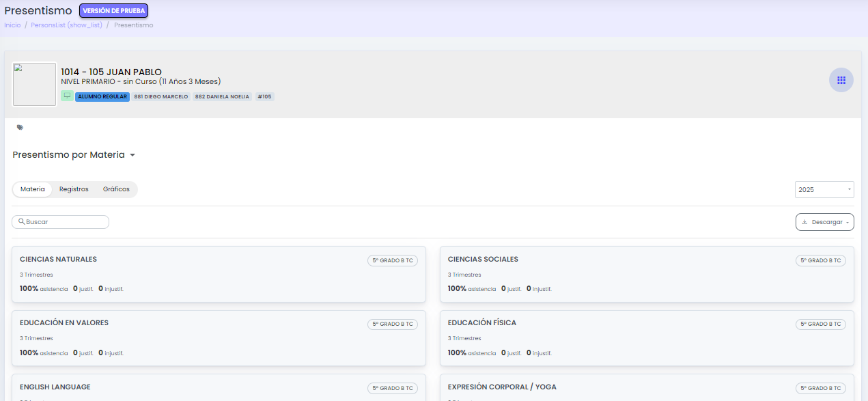Screen dimensions: 868x401
Task: Open the EDUCACIÓN FÍSICA card
Action: [647, 338]
